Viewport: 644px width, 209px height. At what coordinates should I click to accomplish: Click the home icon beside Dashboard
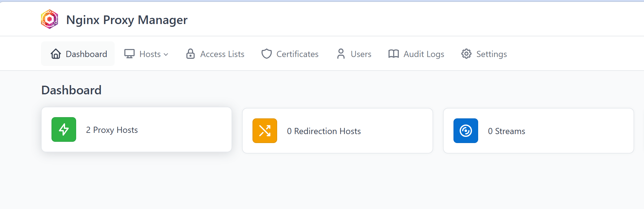click(x=56, y=54)
